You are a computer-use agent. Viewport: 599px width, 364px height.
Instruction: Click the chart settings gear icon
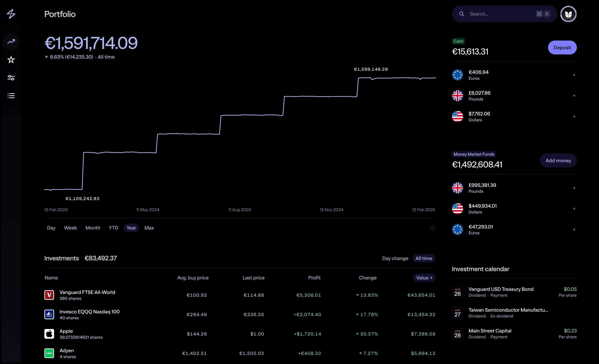[x=432, y=228]
